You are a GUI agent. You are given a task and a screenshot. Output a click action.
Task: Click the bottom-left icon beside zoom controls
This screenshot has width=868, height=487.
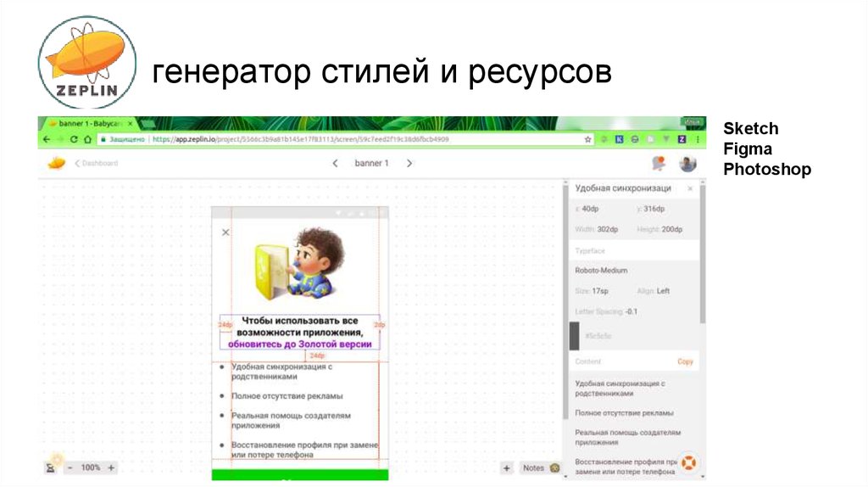(x=50, y=468)
